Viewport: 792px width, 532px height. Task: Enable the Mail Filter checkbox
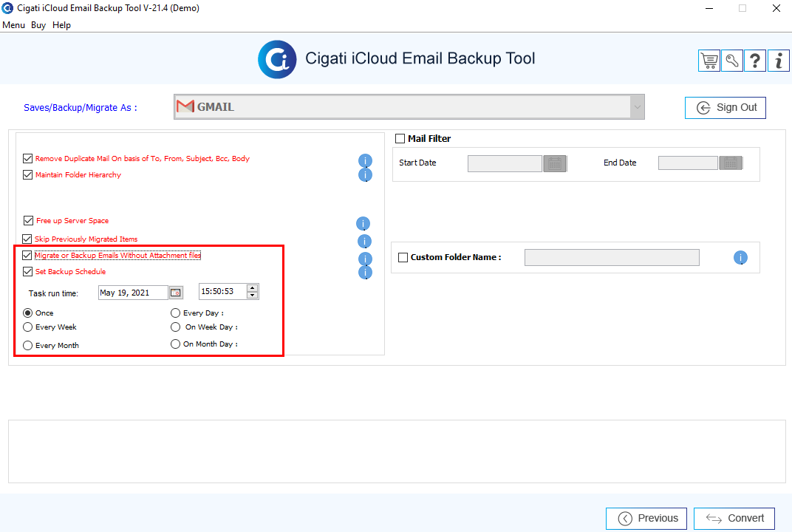tap(400, 138)
